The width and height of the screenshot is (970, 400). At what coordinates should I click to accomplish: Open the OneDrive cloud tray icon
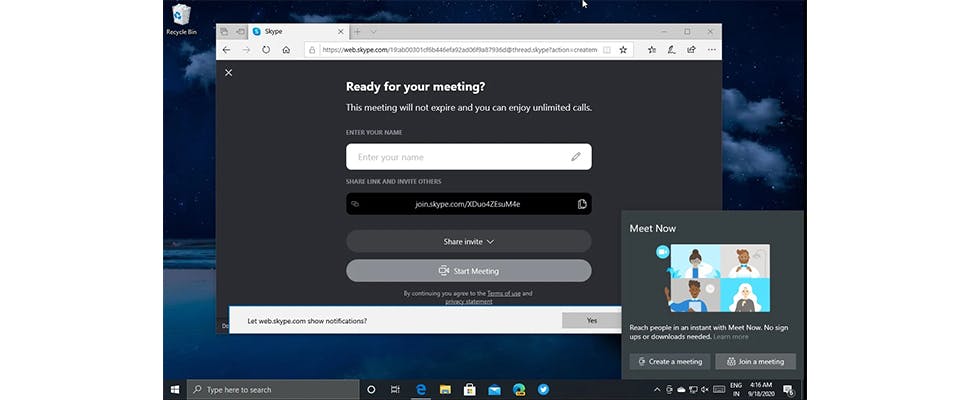pyautogui.click(x=681, y=389)
